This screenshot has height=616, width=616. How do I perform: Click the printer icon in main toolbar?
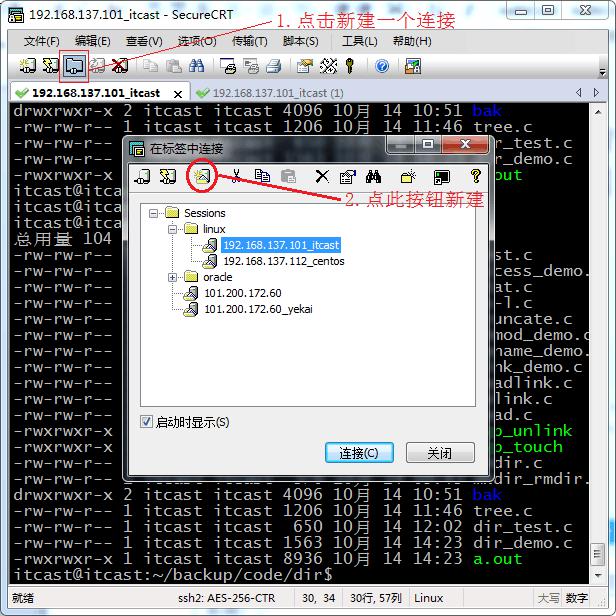pyautogui.click(x=274, y=66)
